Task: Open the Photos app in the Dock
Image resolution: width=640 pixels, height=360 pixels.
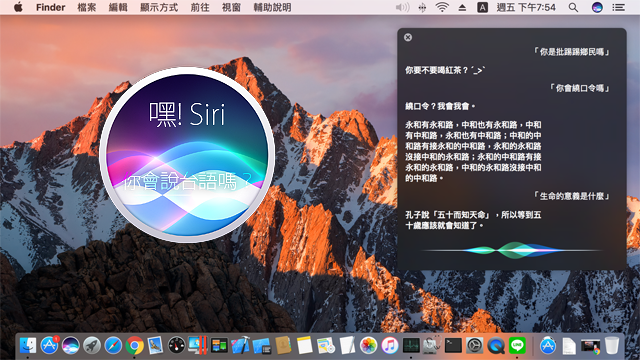Action: pos(369,346)
